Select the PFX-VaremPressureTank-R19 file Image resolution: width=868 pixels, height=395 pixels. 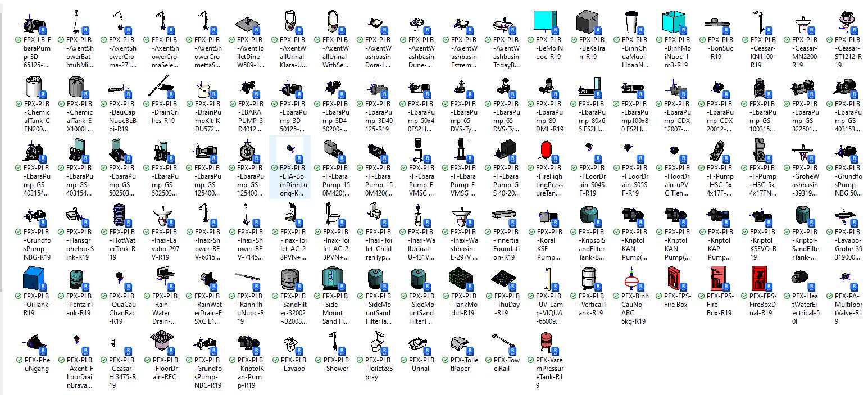coord(545,344)
